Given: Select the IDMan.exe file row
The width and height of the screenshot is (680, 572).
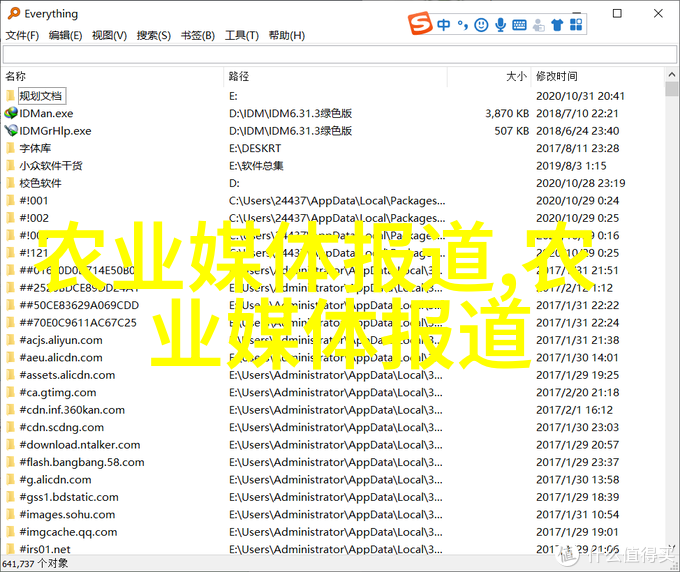Looking at the screenshot, I should [x=333, y=113].
